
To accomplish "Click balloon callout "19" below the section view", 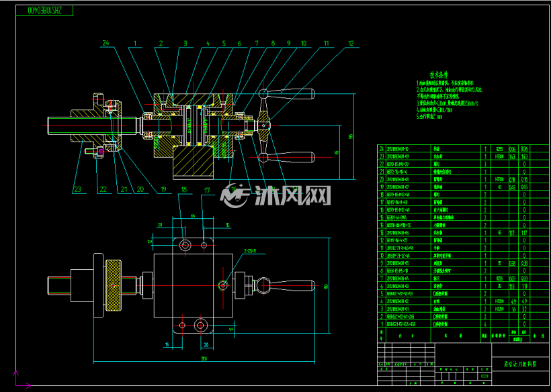I will coord(163,189).
